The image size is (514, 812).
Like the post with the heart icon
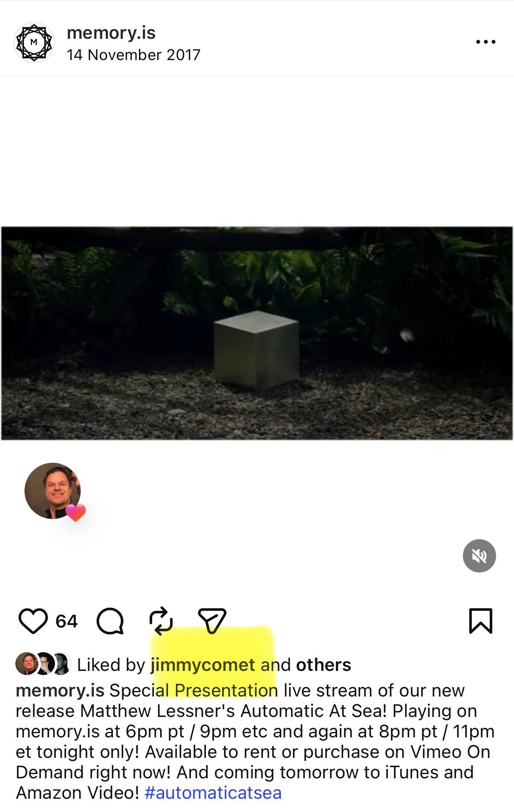click(x=33, y=621)
